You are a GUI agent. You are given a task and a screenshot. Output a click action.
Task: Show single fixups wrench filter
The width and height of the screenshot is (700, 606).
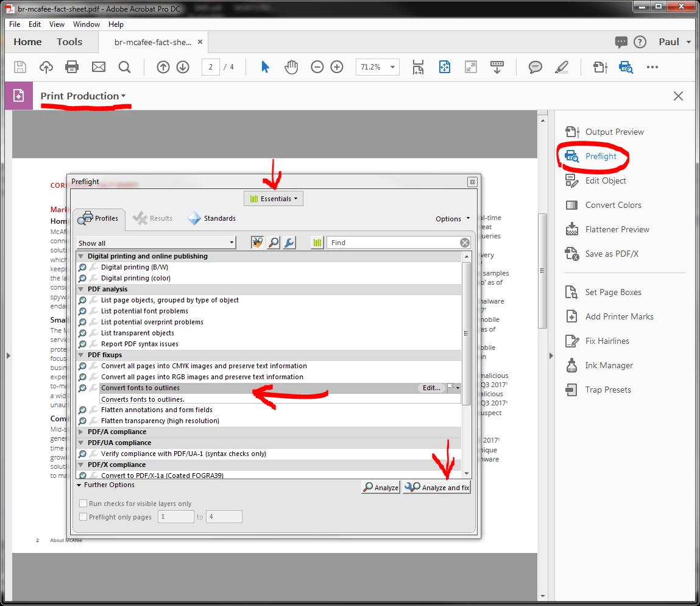289,243
